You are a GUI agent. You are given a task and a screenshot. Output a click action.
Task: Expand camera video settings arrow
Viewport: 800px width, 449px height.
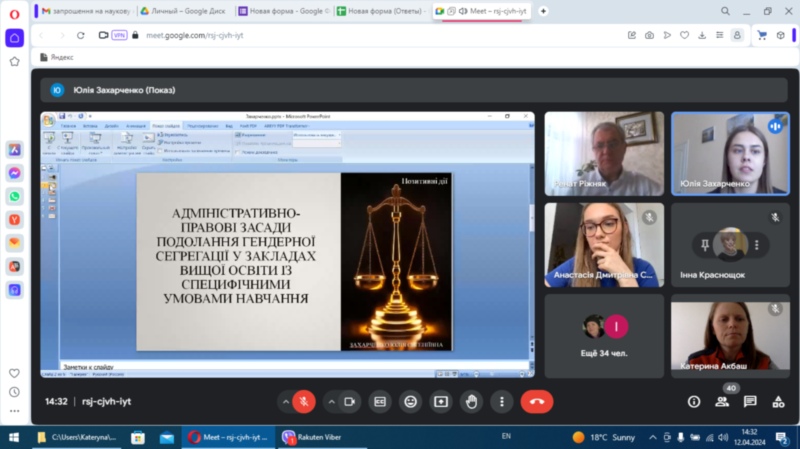[x=331, y=401]
